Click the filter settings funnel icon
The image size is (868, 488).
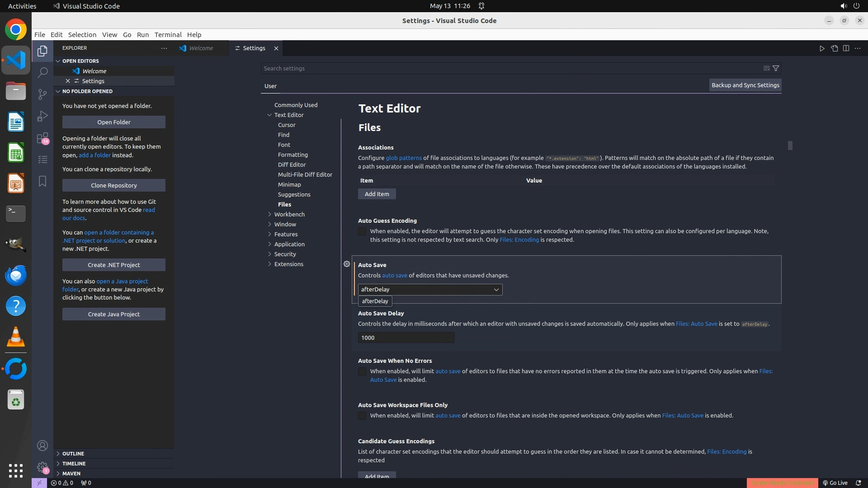pos(776,68)
